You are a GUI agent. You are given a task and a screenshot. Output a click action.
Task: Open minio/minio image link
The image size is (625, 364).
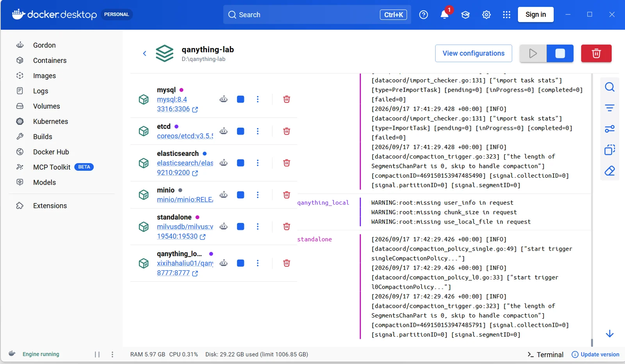[x=185, y=200]
